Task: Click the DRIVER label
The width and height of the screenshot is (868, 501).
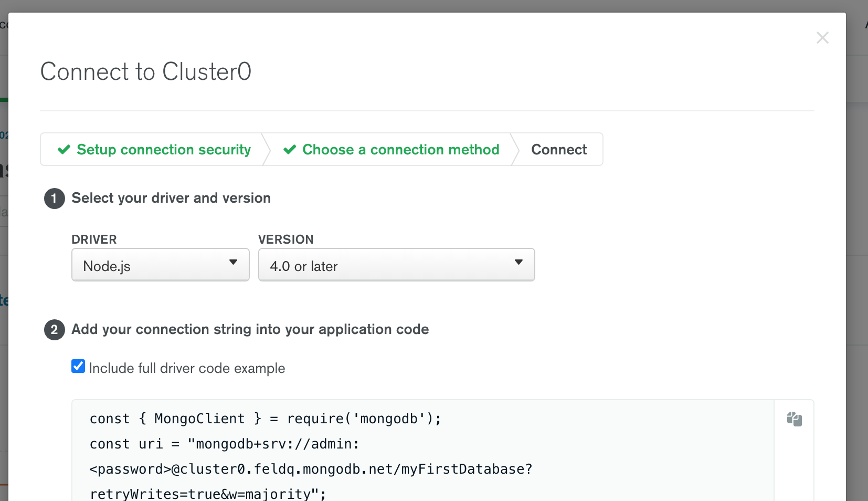Action: [94, 239]
